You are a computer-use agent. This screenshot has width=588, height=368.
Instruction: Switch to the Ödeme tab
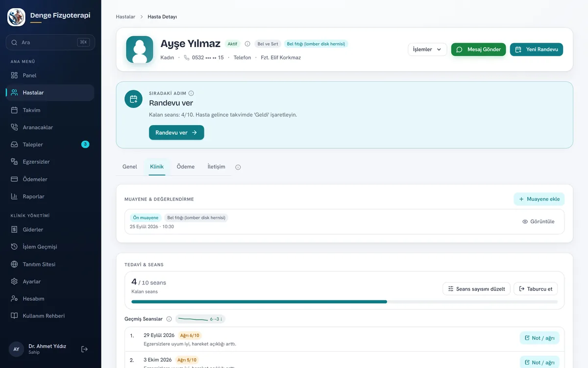[186, 167]
